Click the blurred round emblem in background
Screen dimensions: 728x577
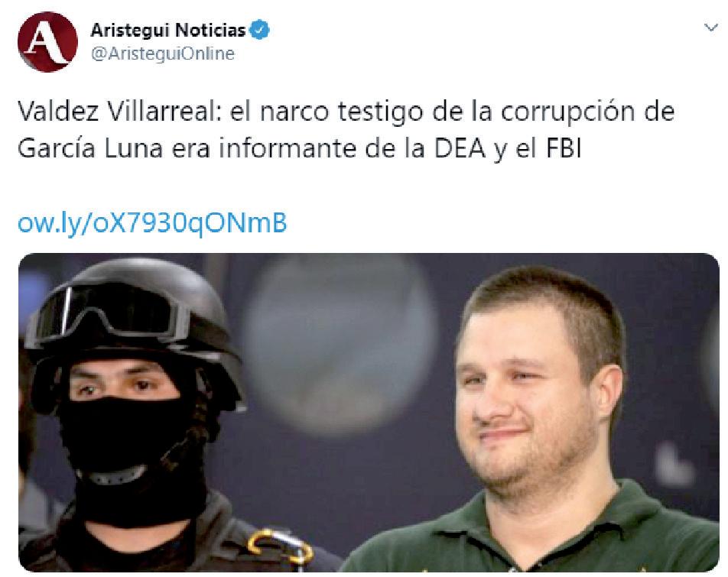(x=340, y=344)
